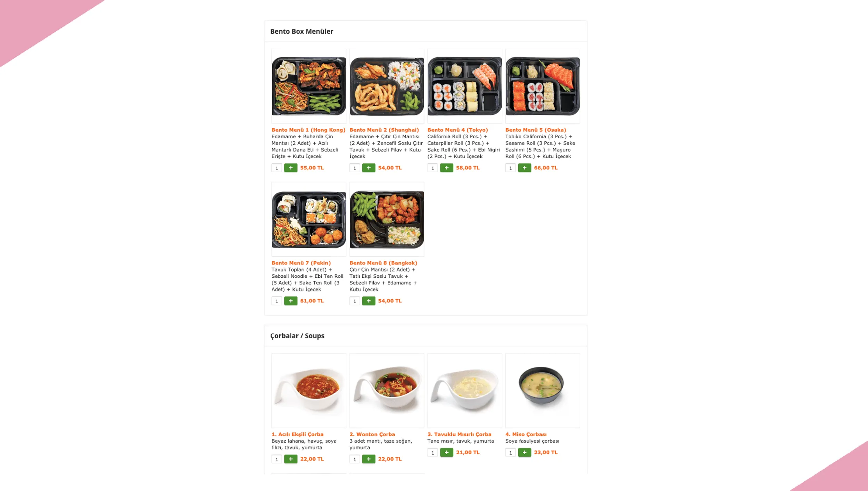868x491 pixels.
Task: Open the 2. Wonton Çorba link
Action: (x=372, y=434)
